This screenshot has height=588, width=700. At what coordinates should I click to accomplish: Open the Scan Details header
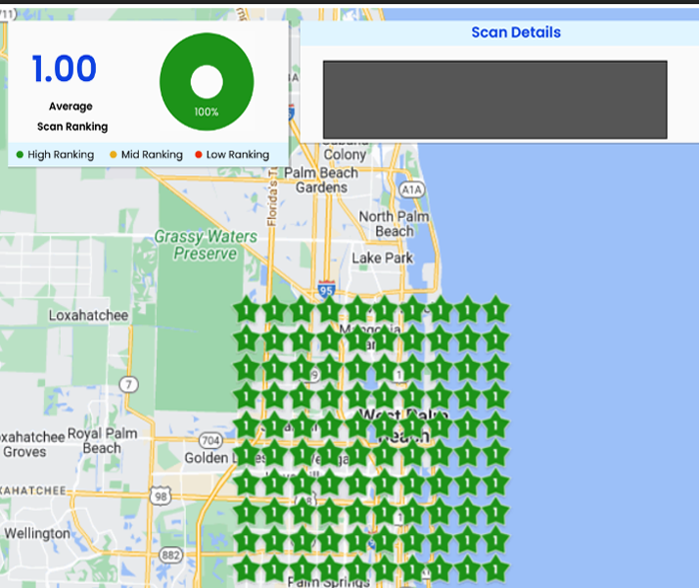pos(516,32)
